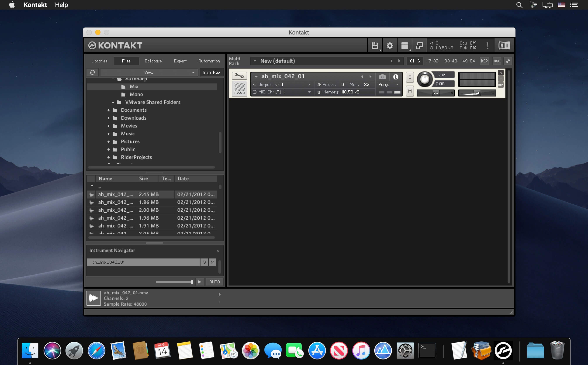
Task: Expand the Downloads folder
Action: click(x=108, y=118)
